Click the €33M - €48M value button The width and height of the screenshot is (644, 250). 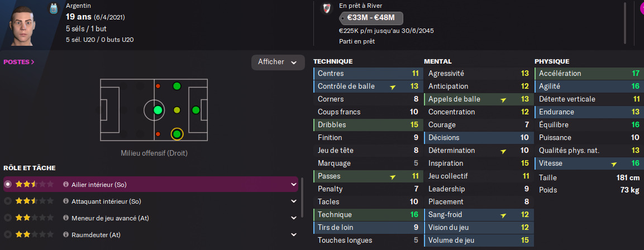[x=371, y=18]
